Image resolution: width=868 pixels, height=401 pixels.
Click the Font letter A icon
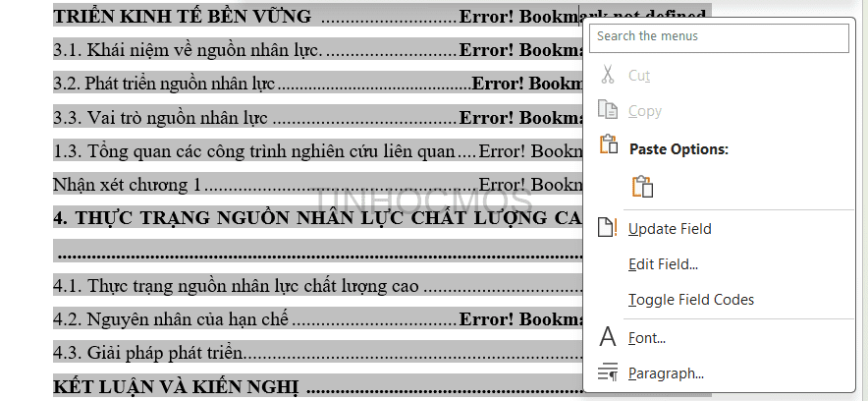point(608,337)
